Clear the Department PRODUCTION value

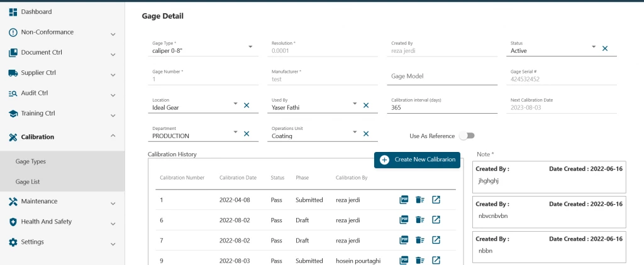(x=247, y=134)
